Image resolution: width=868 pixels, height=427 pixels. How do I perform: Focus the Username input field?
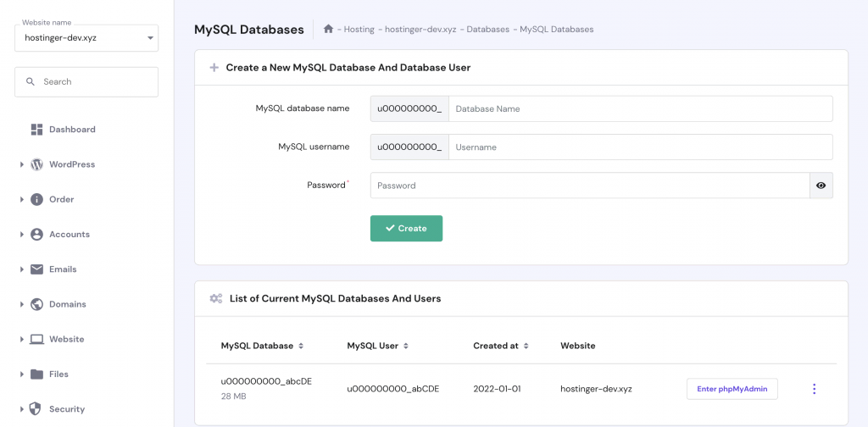click(641, 147)
